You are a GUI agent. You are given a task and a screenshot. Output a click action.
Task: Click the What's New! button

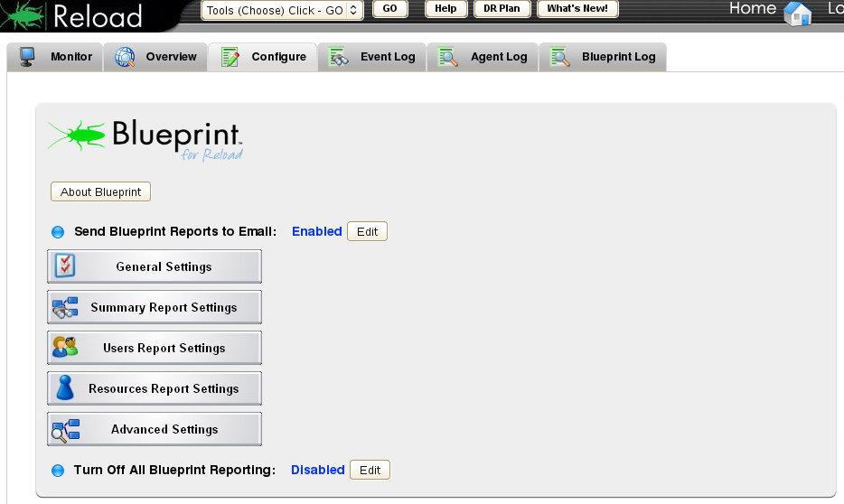[x=577, y=9]
